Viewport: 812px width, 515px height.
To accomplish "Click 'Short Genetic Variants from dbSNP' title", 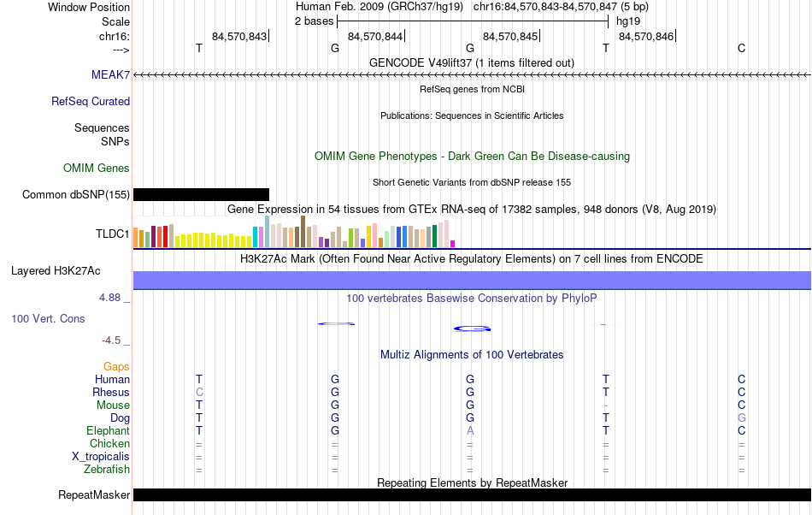I will tap(472, 182).
